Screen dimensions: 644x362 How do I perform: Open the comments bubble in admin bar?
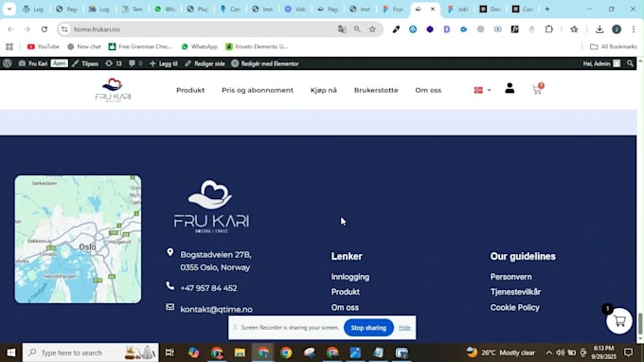pos(135,63)
